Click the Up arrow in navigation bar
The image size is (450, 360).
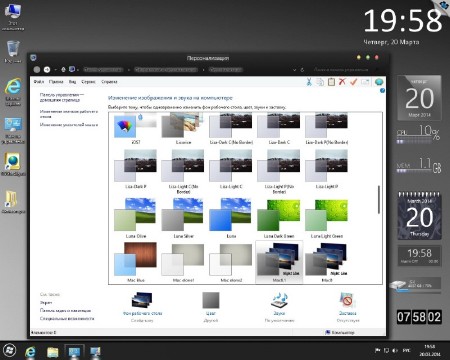click(63, 69)
